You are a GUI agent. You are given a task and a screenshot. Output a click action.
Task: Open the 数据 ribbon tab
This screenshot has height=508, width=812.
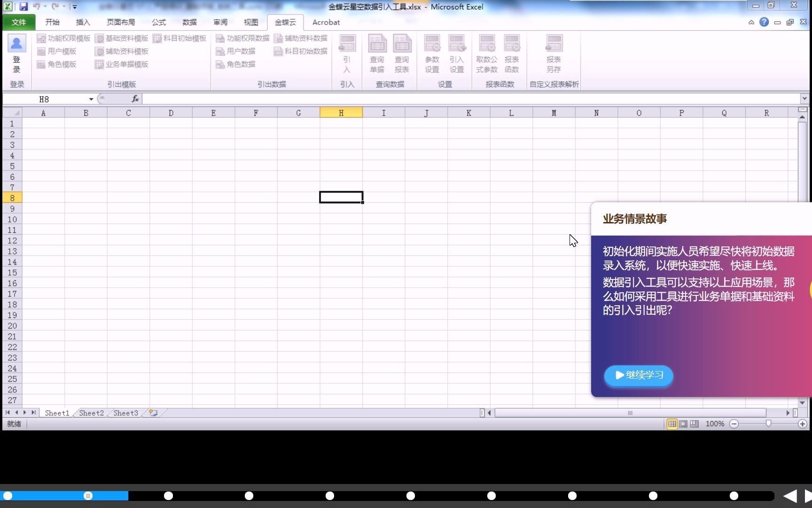pyautogui.click(x=189, y=22)
